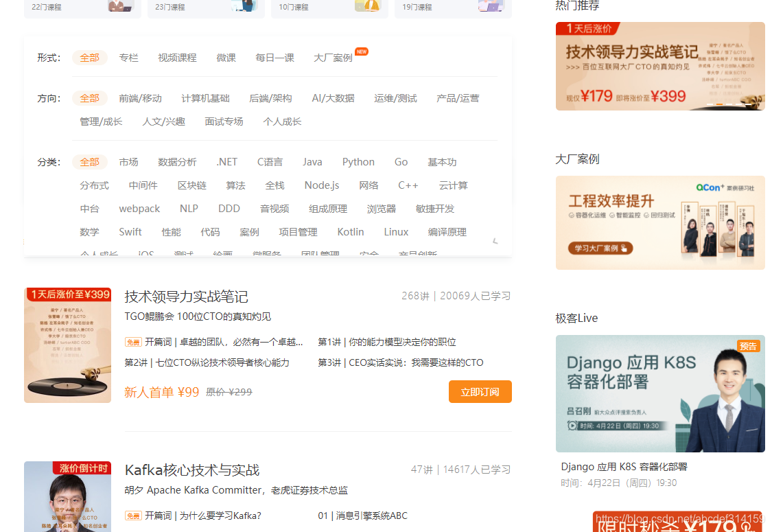The width and height of the screenshot is (772, 532).
Task: Choose direction 个人成长
Action: point(282,122)
